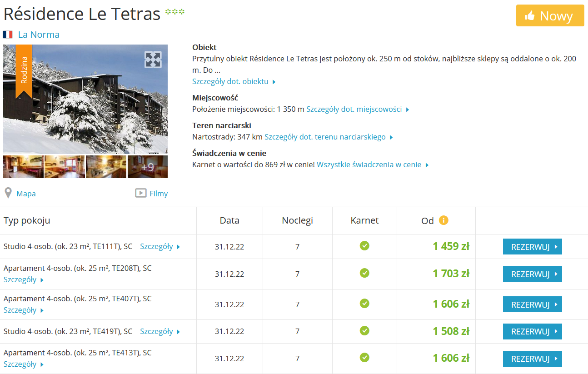
Task: Open the +9 more photos thumbnail
Action: pos(148,167)
